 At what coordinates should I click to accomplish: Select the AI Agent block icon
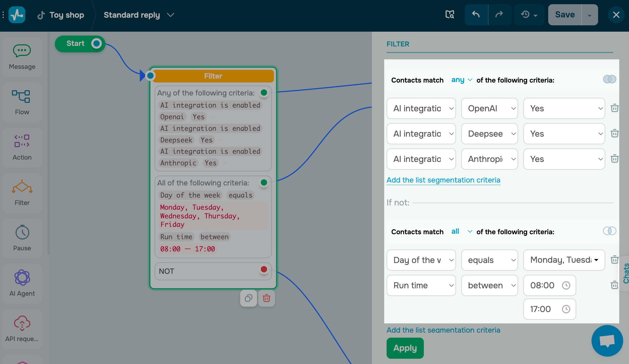pos(22,277)
